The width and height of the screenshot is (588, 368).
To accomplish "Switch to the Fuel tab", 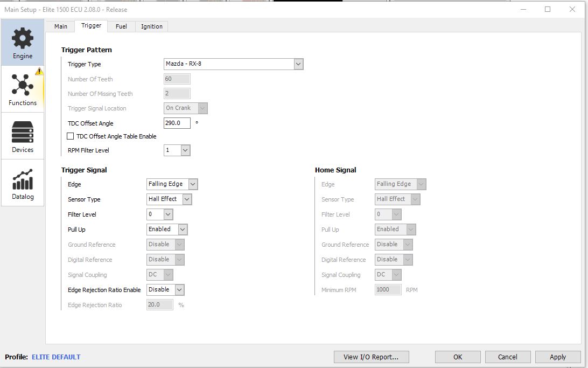I will [121, 26].
